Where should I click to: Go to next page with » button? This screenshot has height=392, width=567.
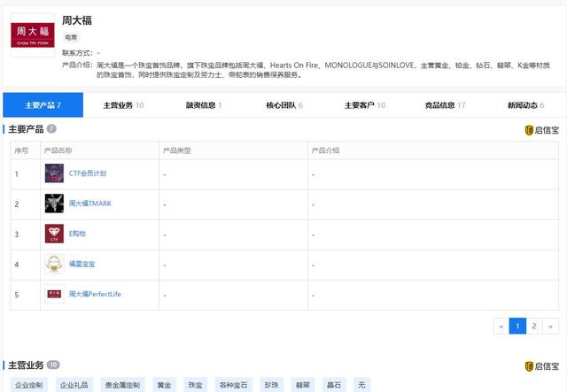point(550,327)
